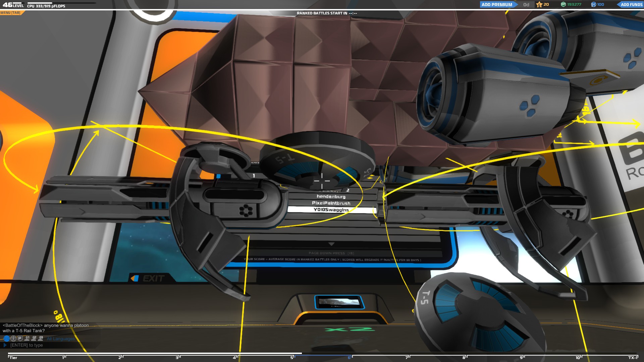Select custom chat channel 2 icon

click(x=34, y=339)
